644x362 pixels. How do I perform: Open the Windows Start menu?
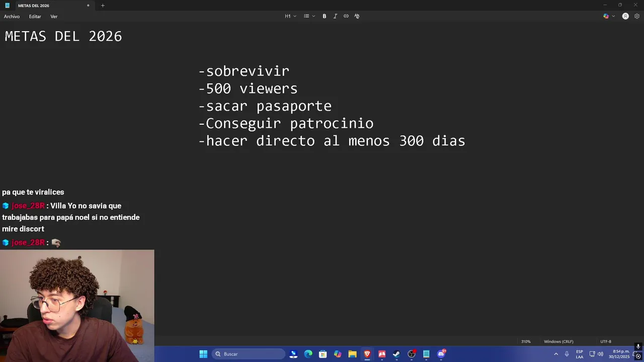pos(203,354)
